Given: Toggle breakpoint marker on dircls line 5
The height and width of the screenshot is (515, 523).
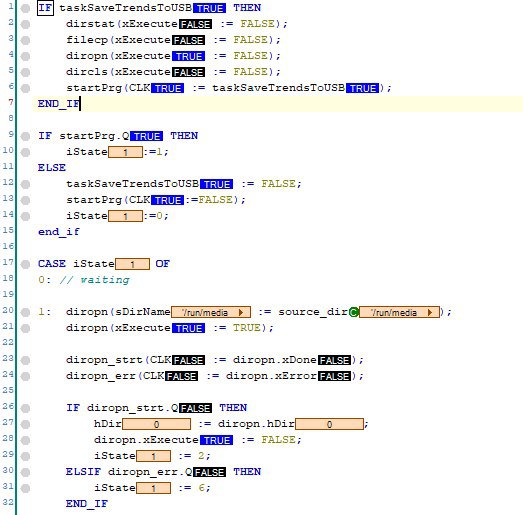Looking at the screenshot, I should click(25, 72).
